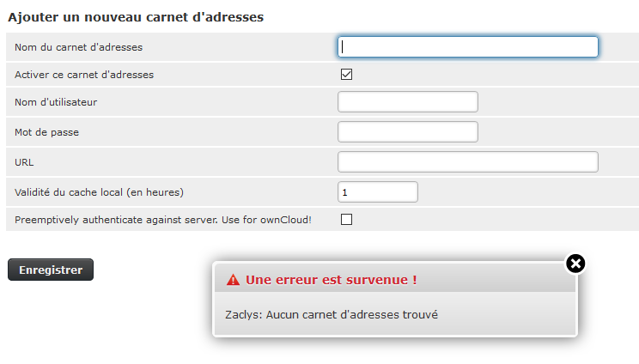Click the "Nom du carnet d'adresses" label
Screen dimensions: 639x364
click(79, 47)
